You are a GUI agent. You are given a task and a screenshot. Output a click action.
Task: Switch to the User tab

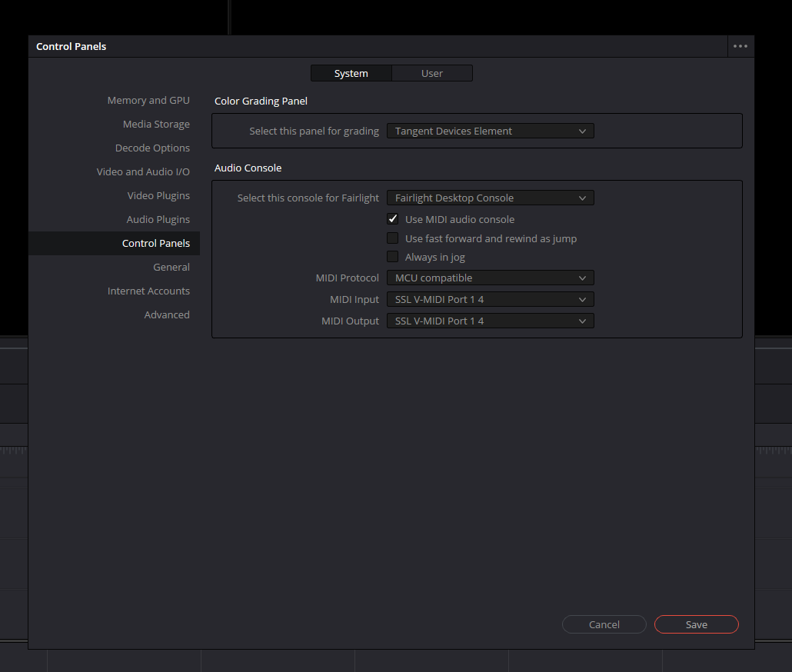pyautogui.click(x=432, y=73)
